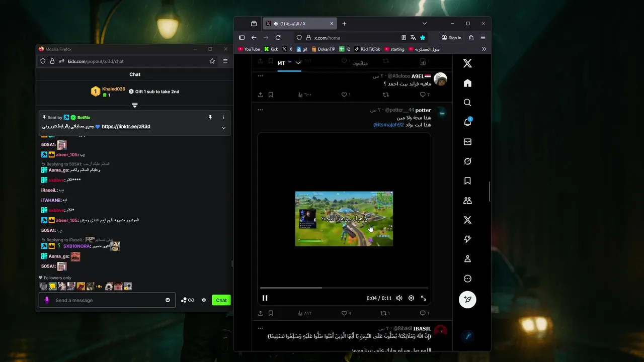
Task: Open more menu on IBASIL's post
Action: [260, 328]
